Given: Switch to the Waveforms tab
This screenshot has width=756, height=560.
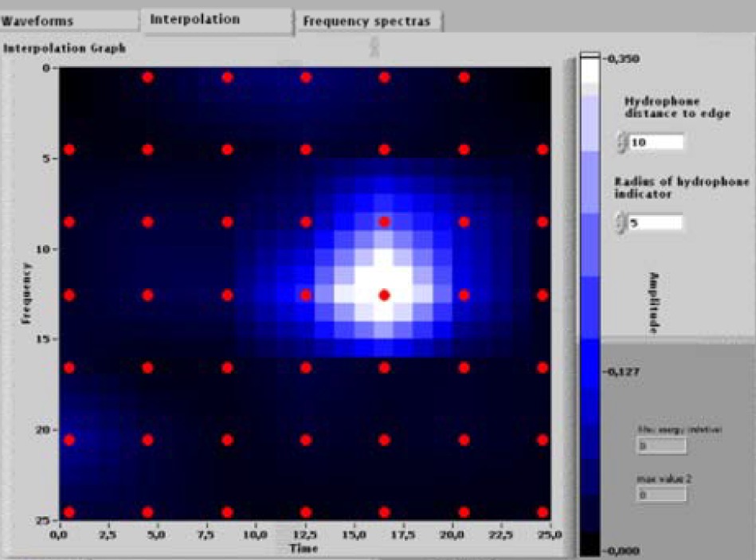Looking at the screenshot, I should [40, 21].
